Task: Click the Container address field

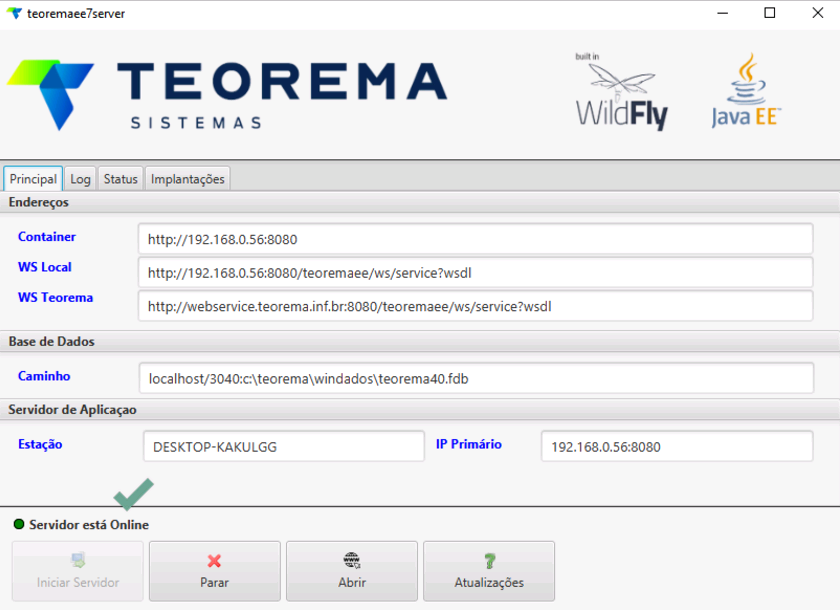Action: click(x=475, y=239)
